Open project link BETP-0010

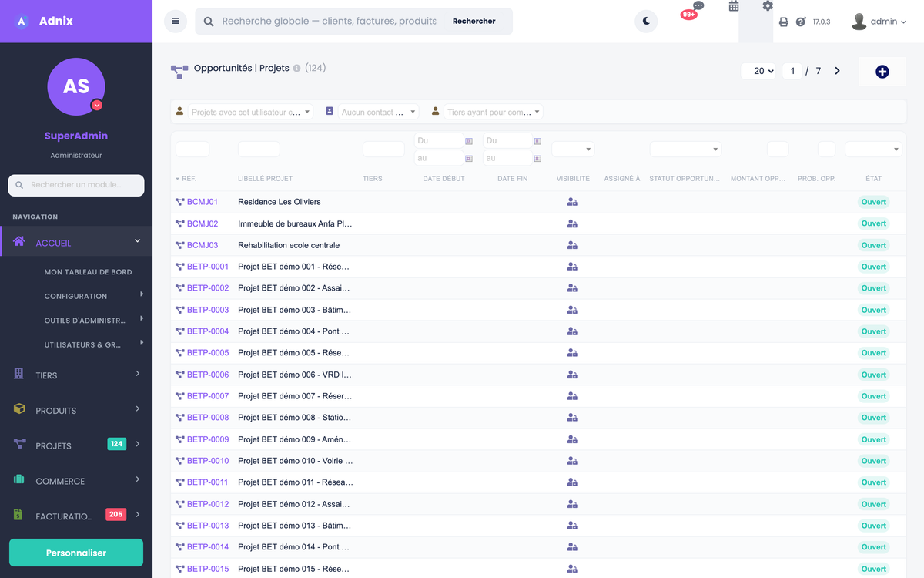(208, 461)
